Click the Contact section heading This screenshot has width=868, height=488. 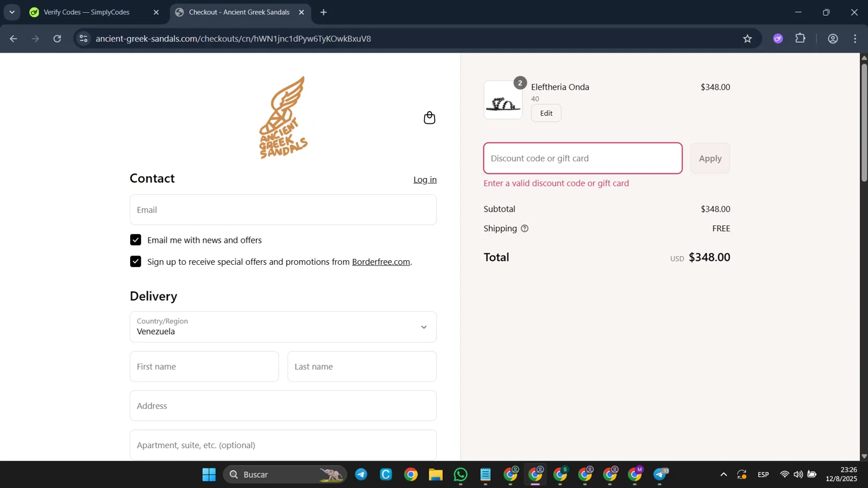point(152,178)
